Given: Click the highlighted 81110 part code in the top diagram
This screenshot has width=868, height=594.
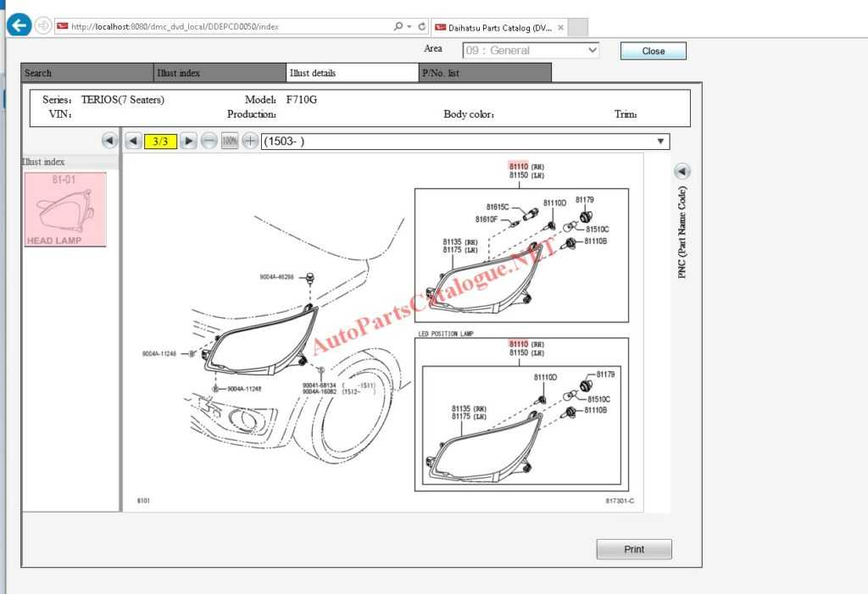Looking at the screenshot, I should [x=518, y=166].
